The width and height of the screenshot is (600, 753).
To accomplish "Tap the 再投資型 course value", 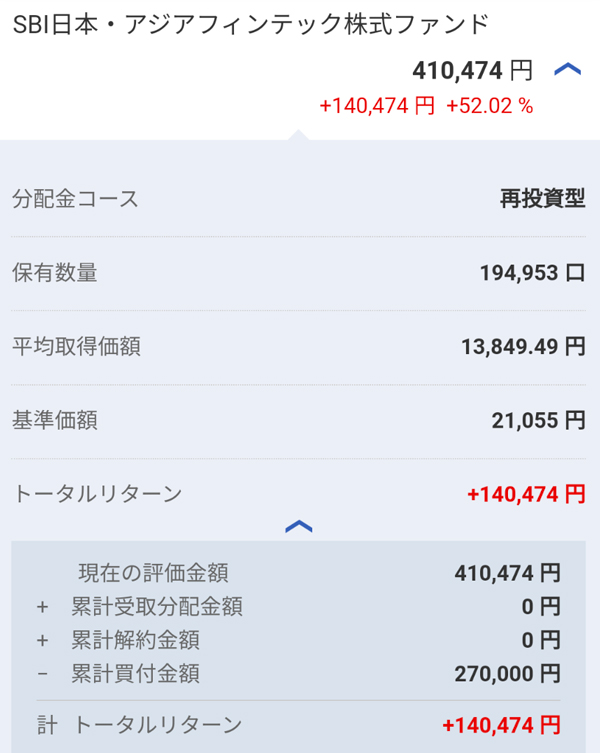I will (542, 199).
